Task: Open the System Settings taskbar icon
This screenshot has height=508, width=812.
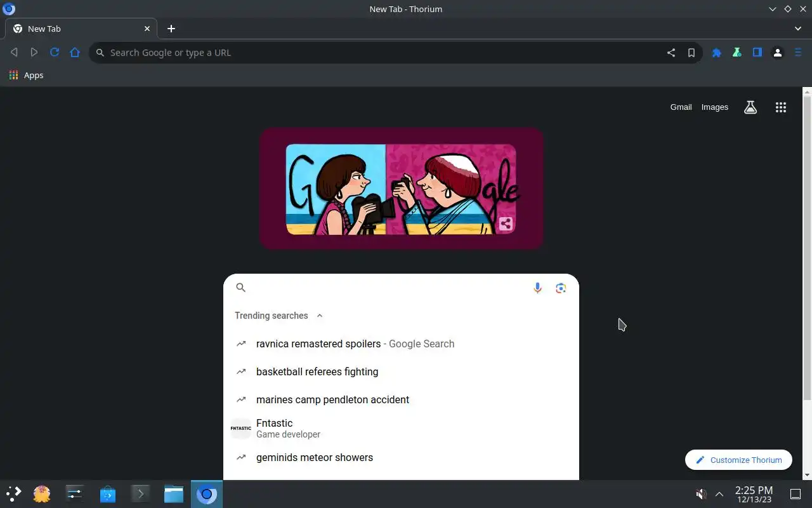Action: [75, 493]
